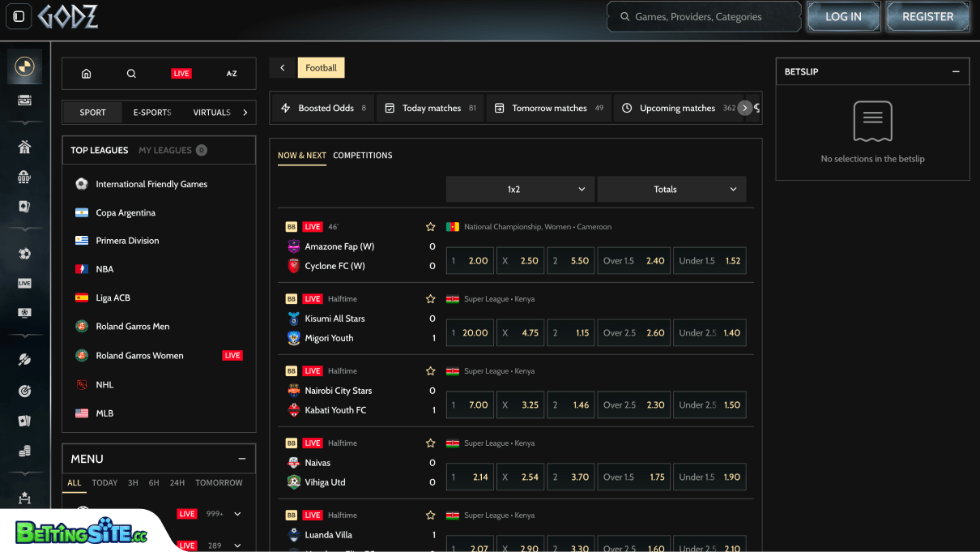Switch to the E-SPORTS tab

point(152,113)
